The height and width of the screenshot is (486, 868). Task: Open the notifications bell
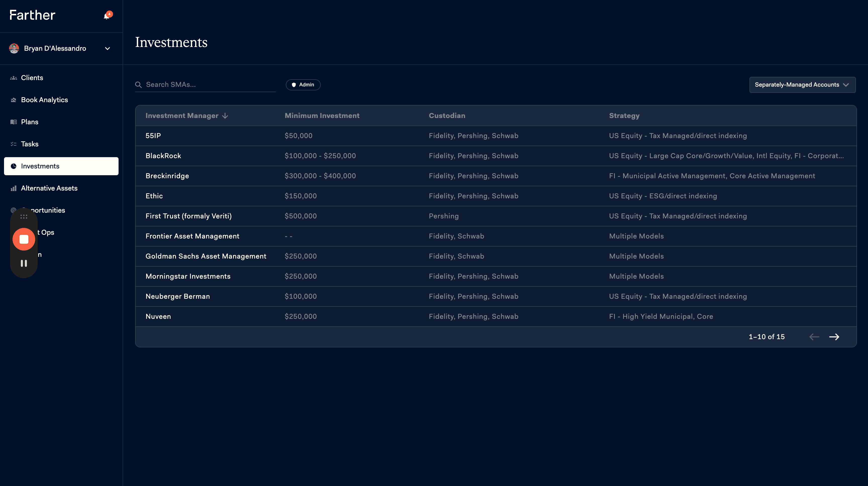[x=107, y=16]
